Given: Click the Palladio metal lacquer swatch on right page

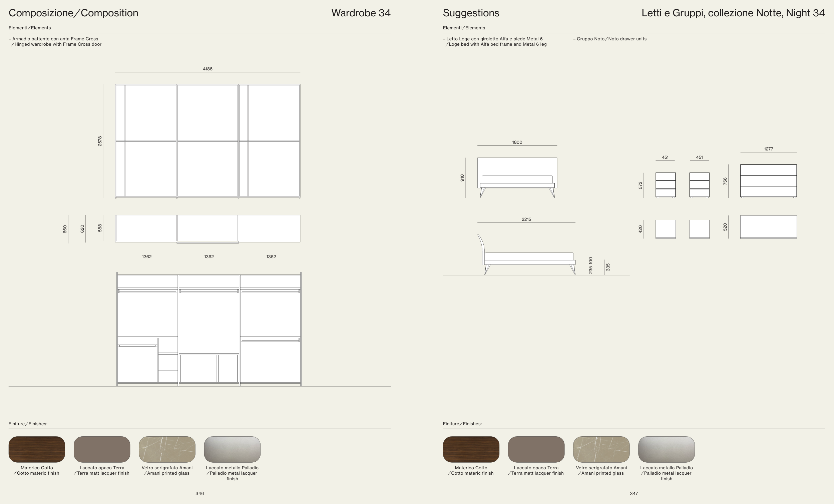Looking at the screenshot, I should point(666,449).
